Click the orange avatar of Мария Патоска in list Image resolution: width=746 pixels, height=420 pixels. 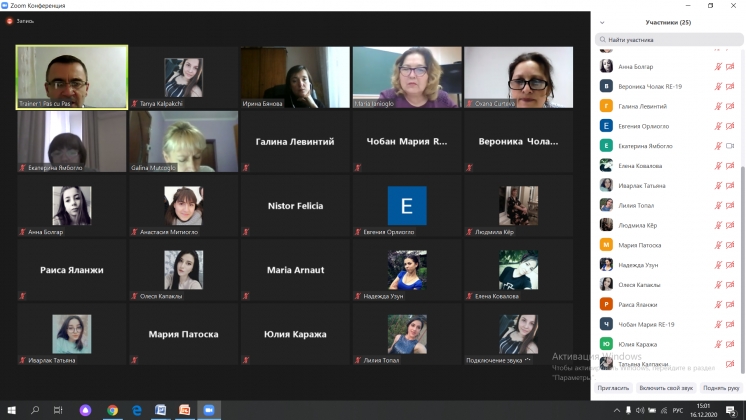point(606,245)
